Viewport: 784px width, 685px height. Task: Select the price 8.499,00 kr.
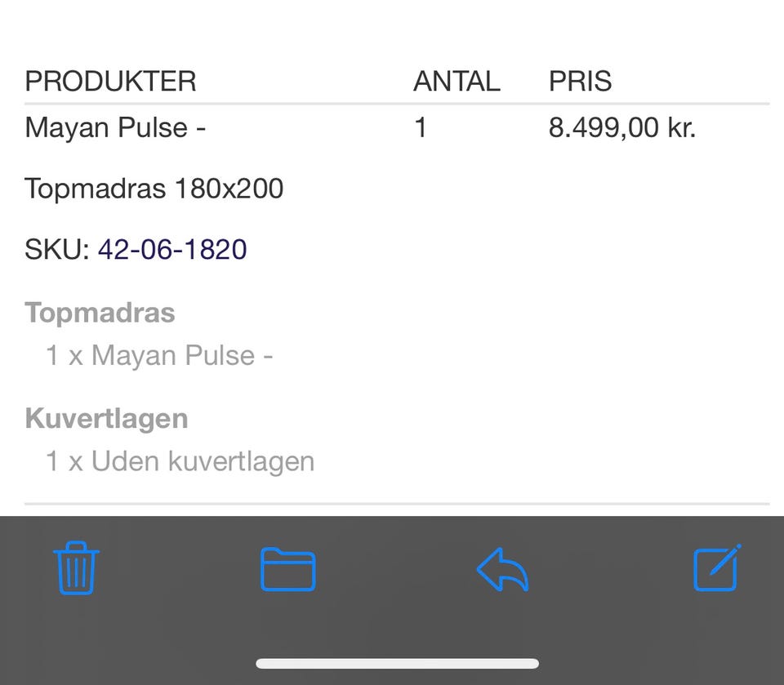tap(621, 128)
